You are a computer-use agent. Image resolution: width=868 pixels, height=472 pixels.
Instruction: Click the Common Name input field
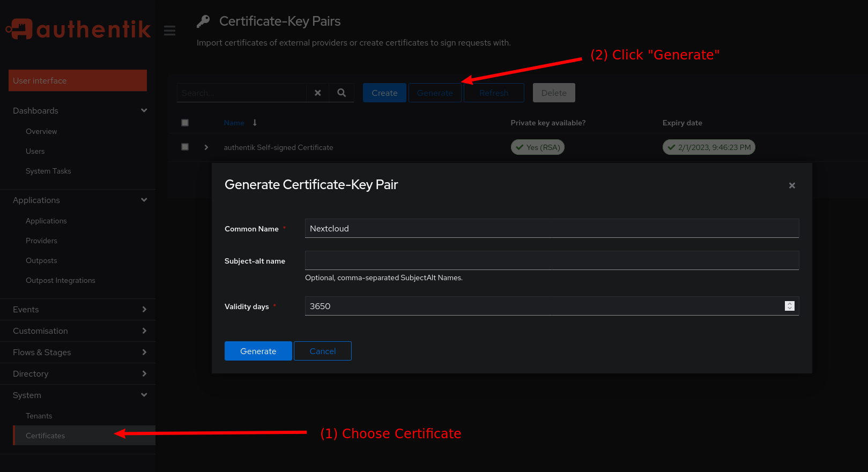pyautogui.click(x=552, y=228)
